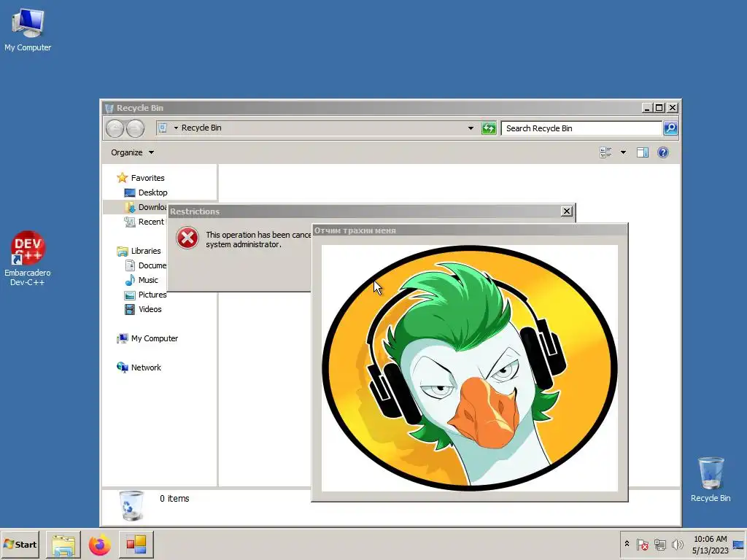Launch Firefox from taskbar
The image size is (747, 560).
coord(99,545)
